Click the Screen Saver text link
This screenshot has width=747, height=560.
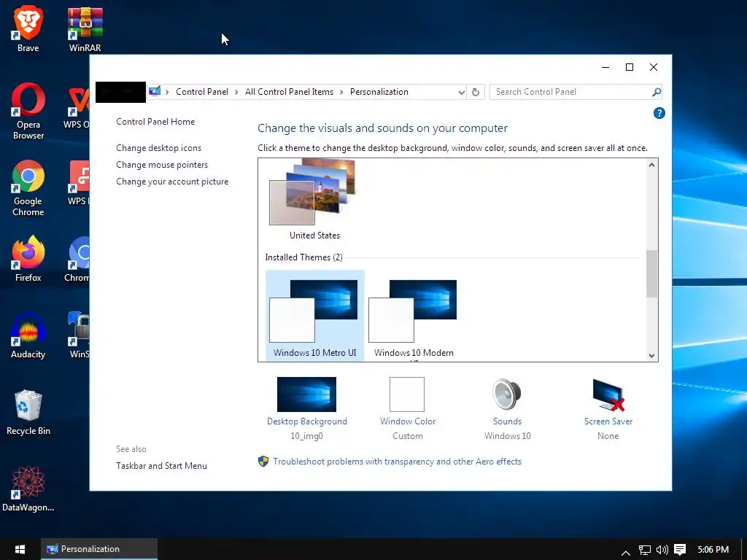(x=608, y=421)
